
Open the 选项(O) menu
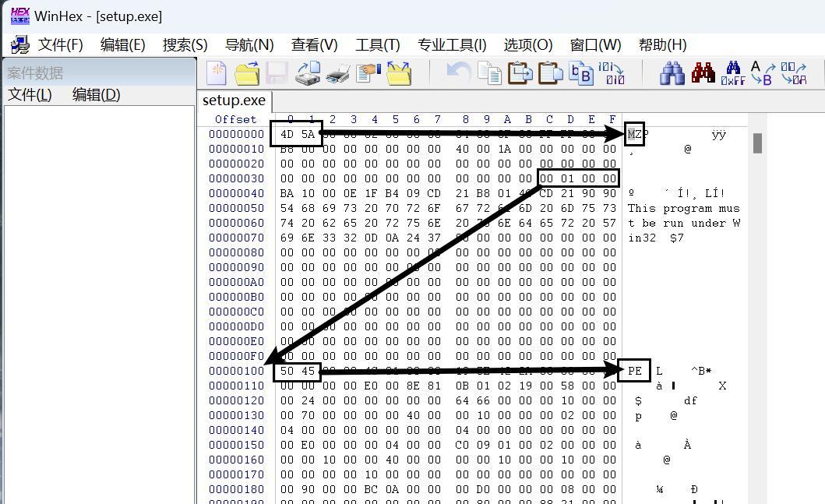pos(527,44)
